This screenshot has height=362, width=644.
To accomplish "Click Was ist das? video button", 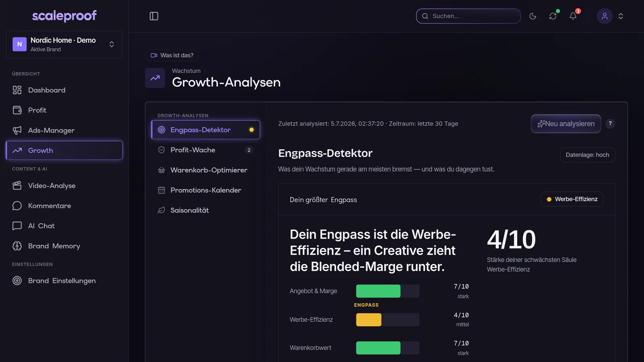I will click(x=172, y=55).
